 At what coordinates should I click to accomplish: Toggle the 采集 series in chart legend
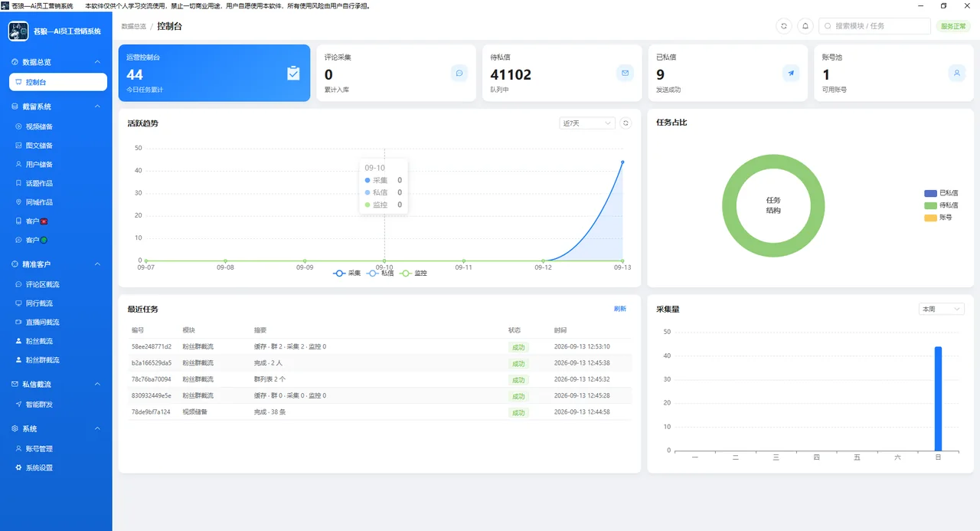pyautogui.click(x=347, y=273)
